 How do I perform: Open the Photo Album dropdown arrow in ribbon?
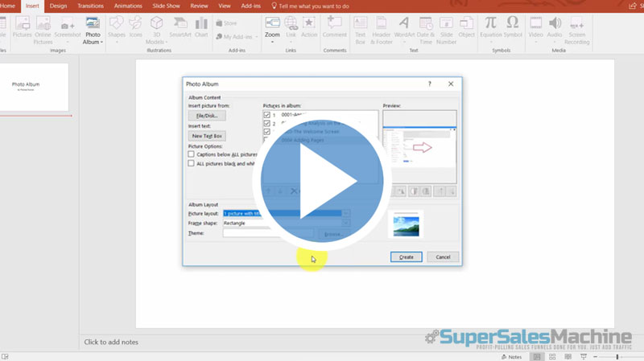coord(93,42)
